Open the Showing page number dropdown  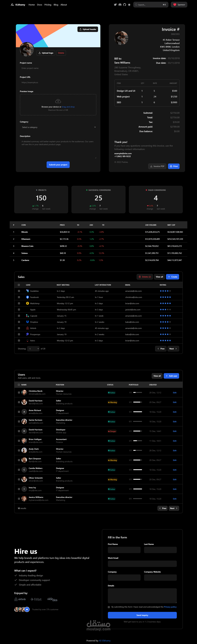(33, 349)
